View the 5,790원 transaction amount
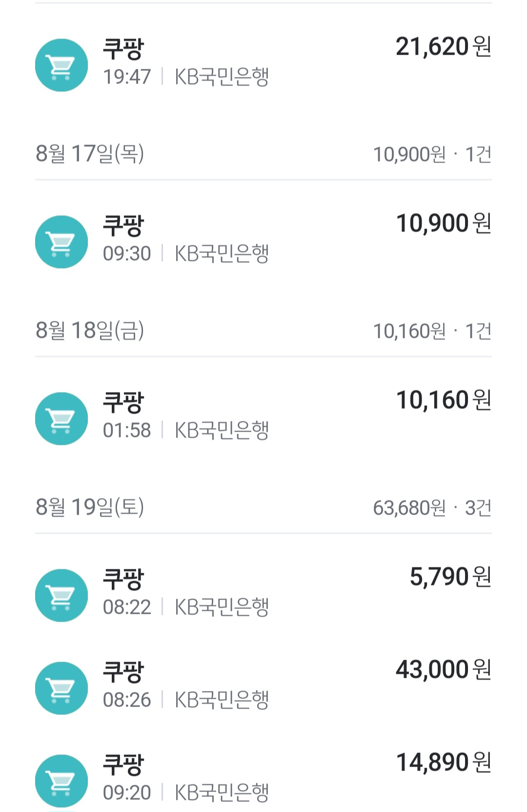The image size is (527, 812). [x=450, y=577]
